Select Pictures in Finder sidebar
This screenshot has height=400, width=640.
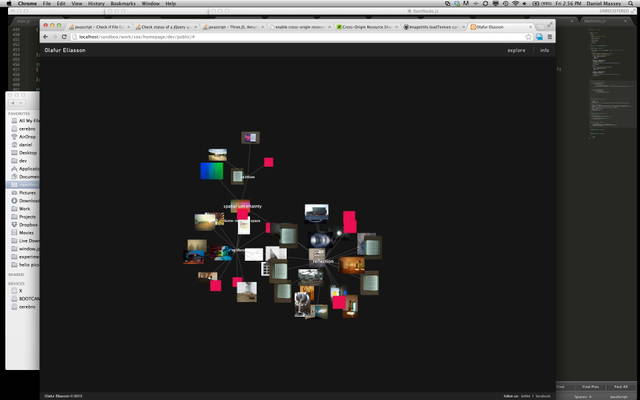click(24, 193)
